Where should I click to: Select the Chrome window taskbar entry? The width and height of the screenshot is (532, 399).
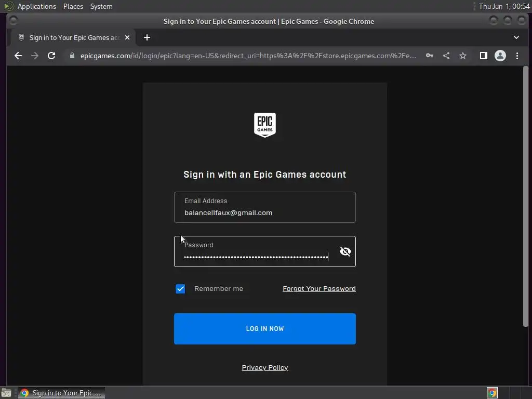click(x=61, y=393)
